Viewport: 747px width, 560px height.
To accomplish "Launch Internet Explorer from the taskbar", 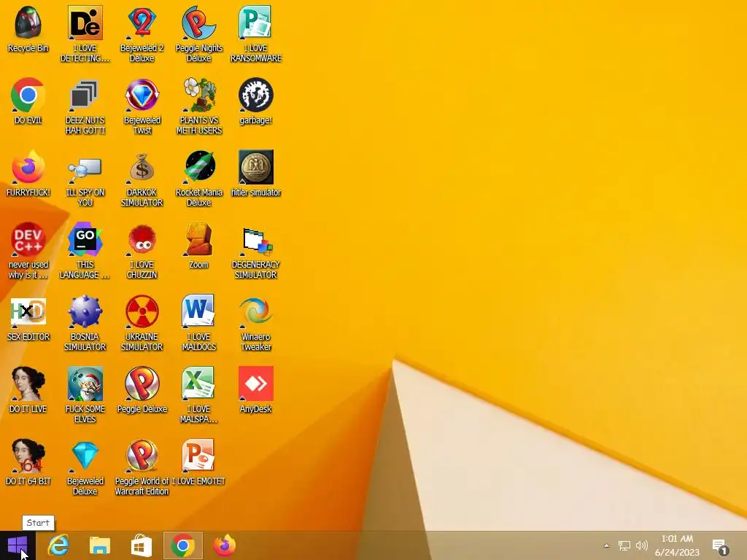I will (58, 545).
